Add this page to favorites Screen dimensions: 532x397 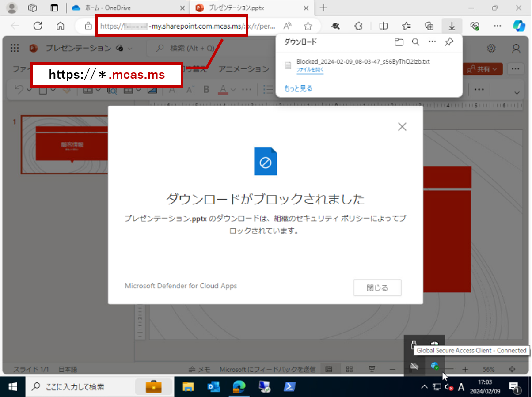tap(308, 26)
